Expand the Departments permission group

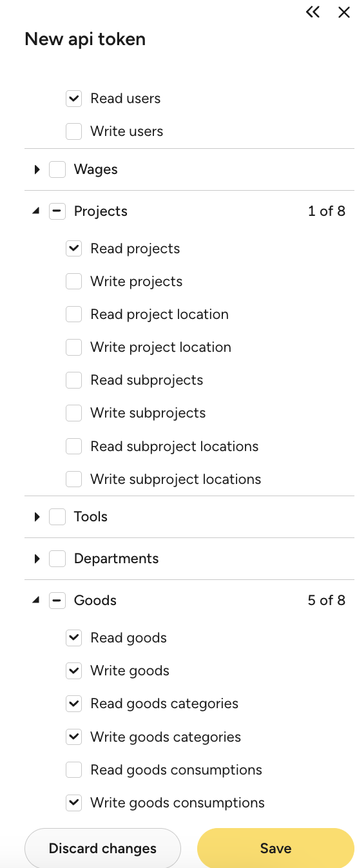coord(37,559)
